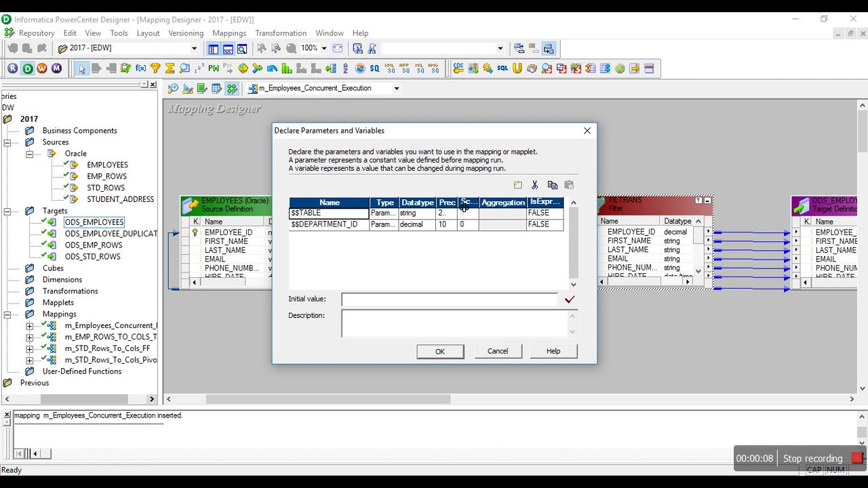Click the parameter table vertical scrollbar
The image size is (868, 488).
coord(574,243)
